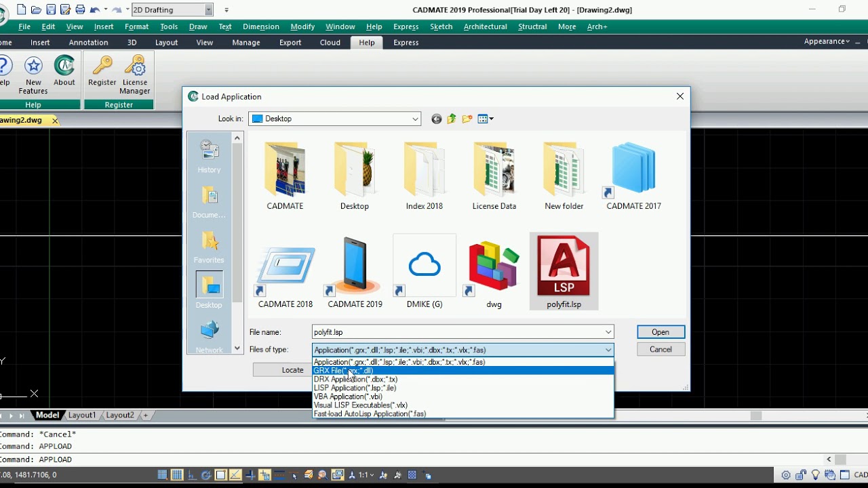Screen dimensions: 868x488
Task: Select VBA Application(*.vbi) type option
Action: (x=463, y=396)
